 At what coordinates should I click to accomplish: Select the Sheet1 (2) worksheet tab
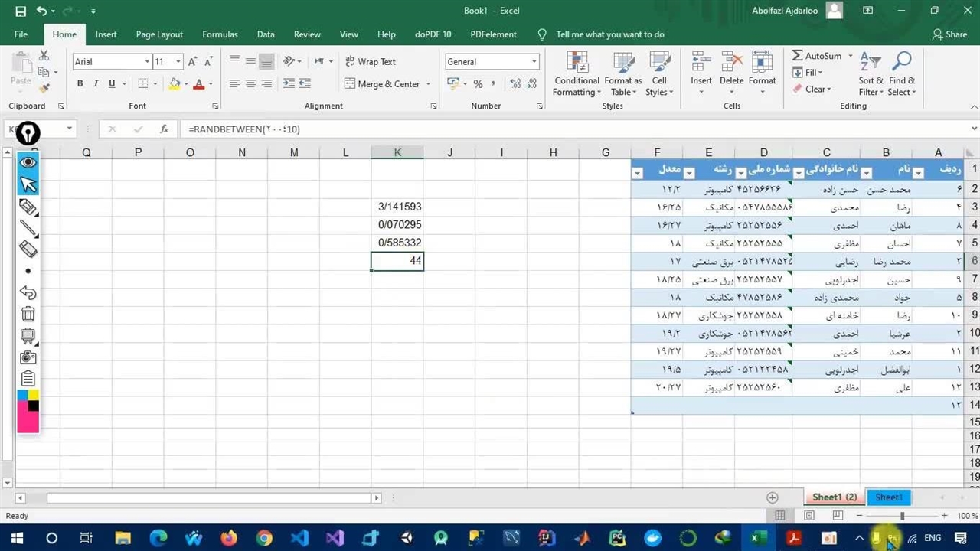pyautogui.click(x=834, y=497)
